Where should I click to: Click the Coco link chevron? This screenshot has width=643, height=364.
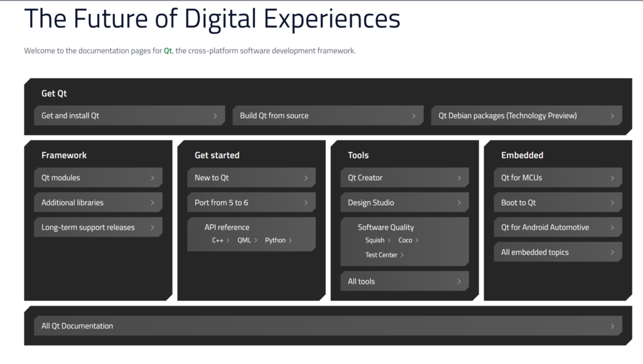pos(417,240)
